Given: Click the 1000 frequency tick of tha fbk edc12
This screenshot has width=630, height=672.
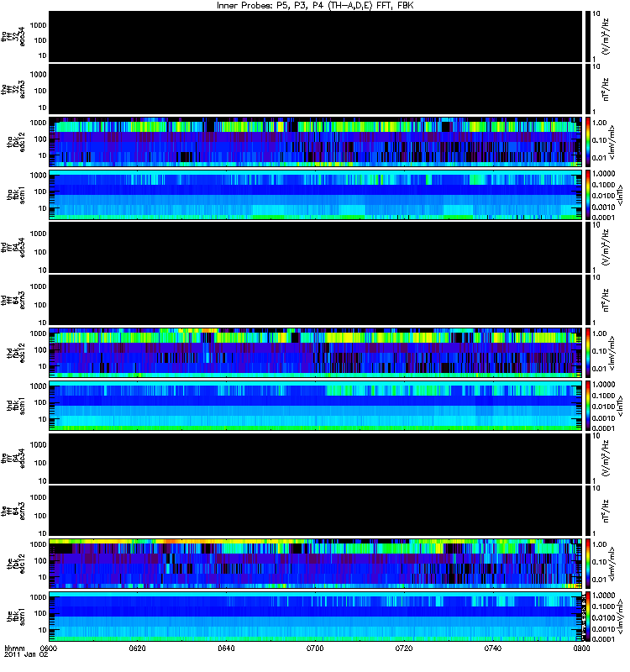Looking at the screenshot, I should [x=38, y=123].
